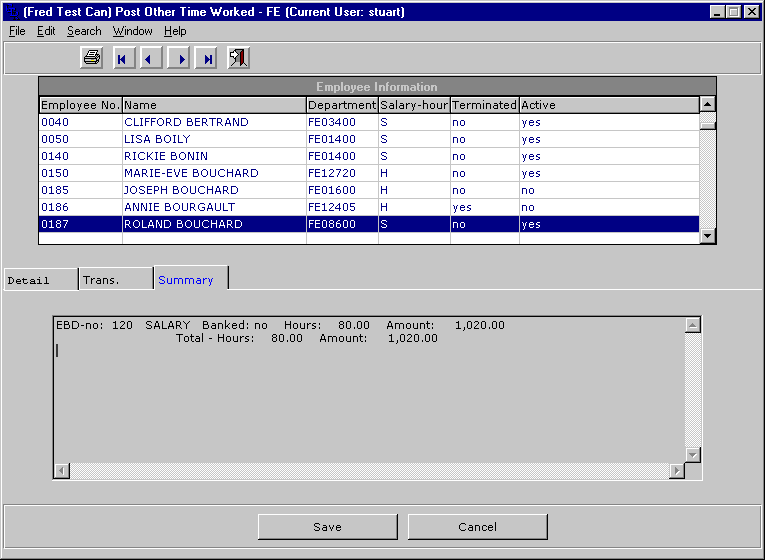The width and height of the screenshot is (765, 560).
Task: Switch to the Detail tab
Action: [x=40, y=280]
